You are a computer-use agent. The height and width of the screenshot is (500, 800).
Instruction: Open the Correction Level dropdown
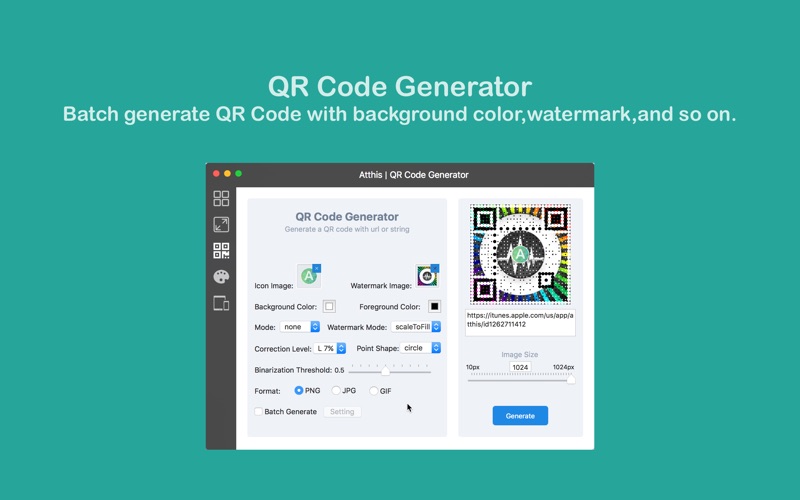[330, 348]
